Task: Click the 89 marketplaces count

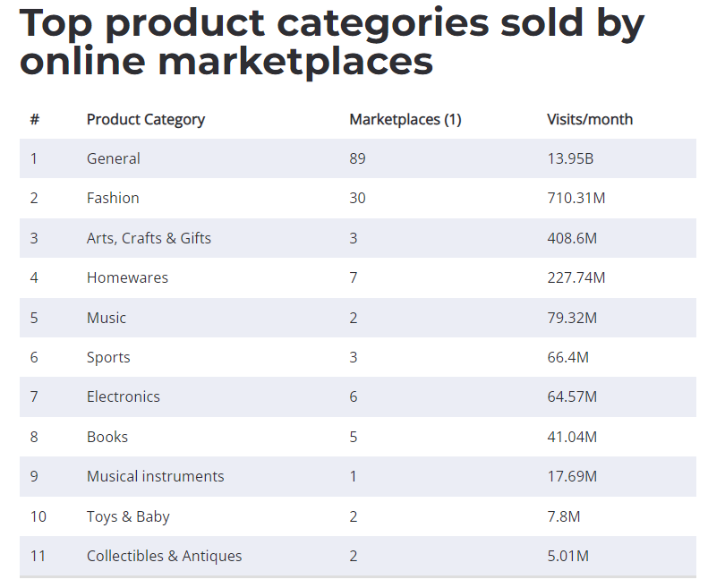Action: click(358, 158)
